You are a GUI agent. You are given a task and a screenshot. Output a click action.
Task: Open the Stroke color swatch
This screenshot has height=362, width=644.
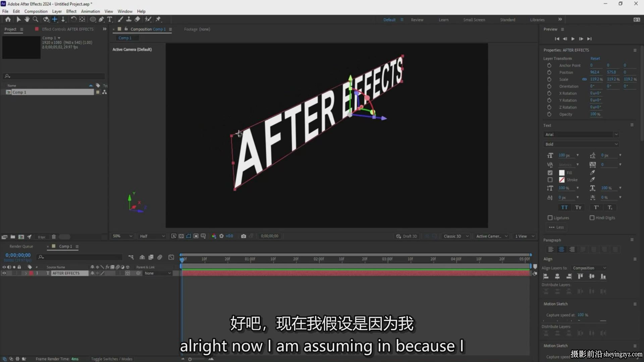coord(561,180)
